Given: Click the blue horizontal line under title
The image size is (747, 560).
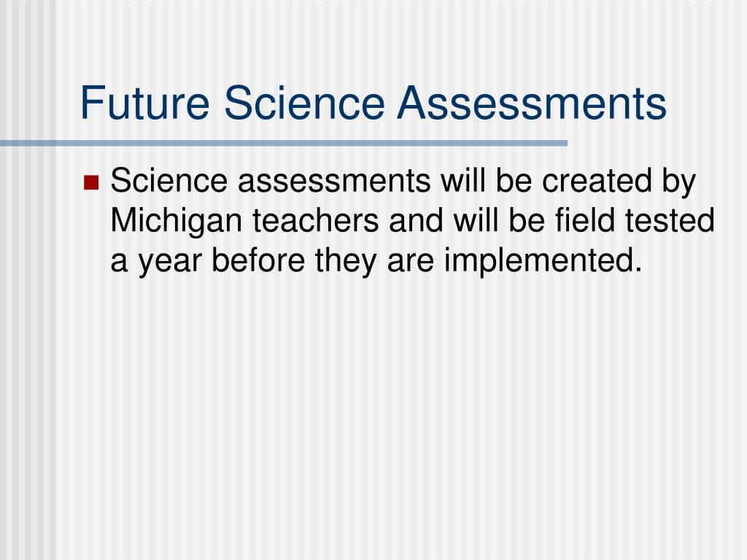Looking at the screenshot, I should pos(284,143).
